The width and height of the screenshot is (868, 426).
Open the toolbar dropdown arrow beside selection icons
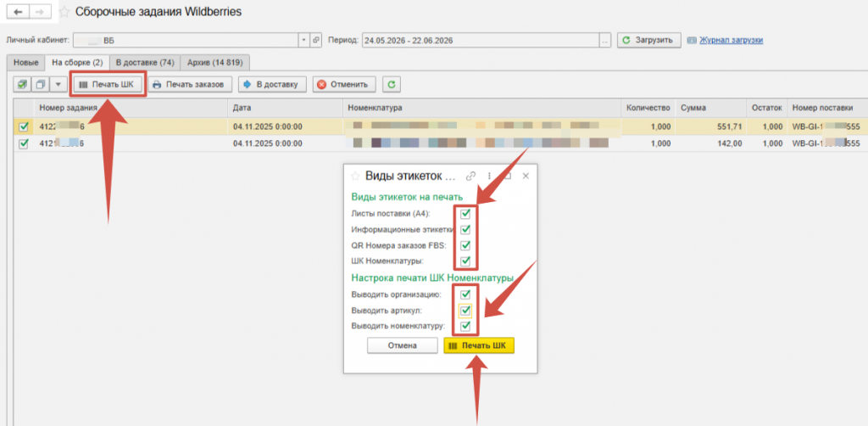click(58, 85)
